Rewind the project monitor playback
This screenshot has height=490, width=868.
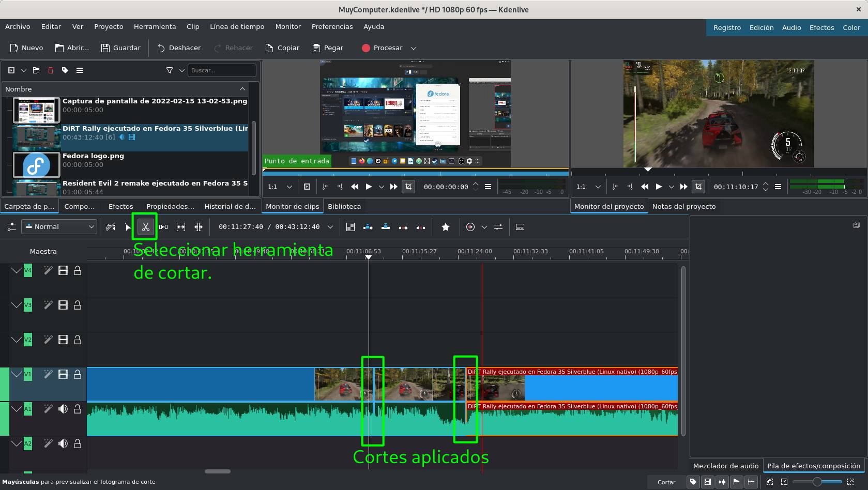[645, 187]
